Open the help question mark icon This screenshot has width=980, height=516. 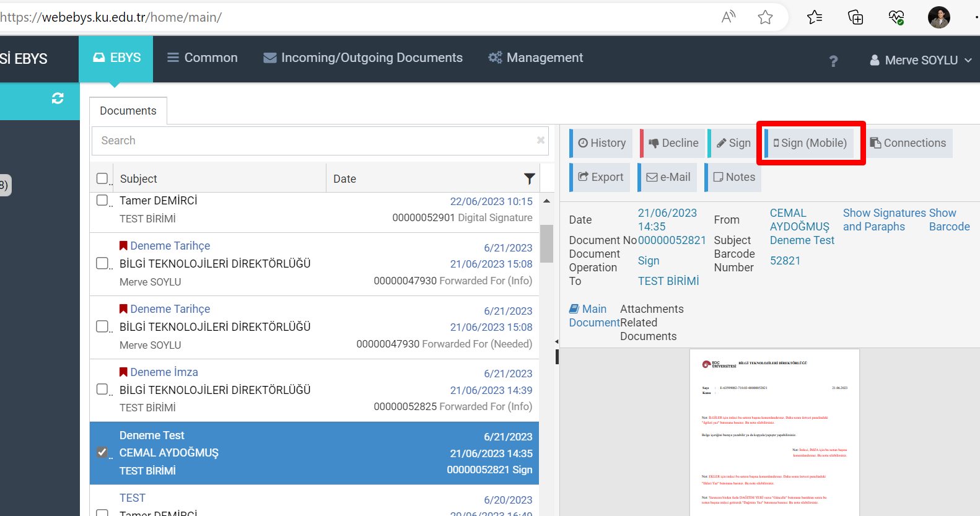pyautogui.click(x=833, y=61)
